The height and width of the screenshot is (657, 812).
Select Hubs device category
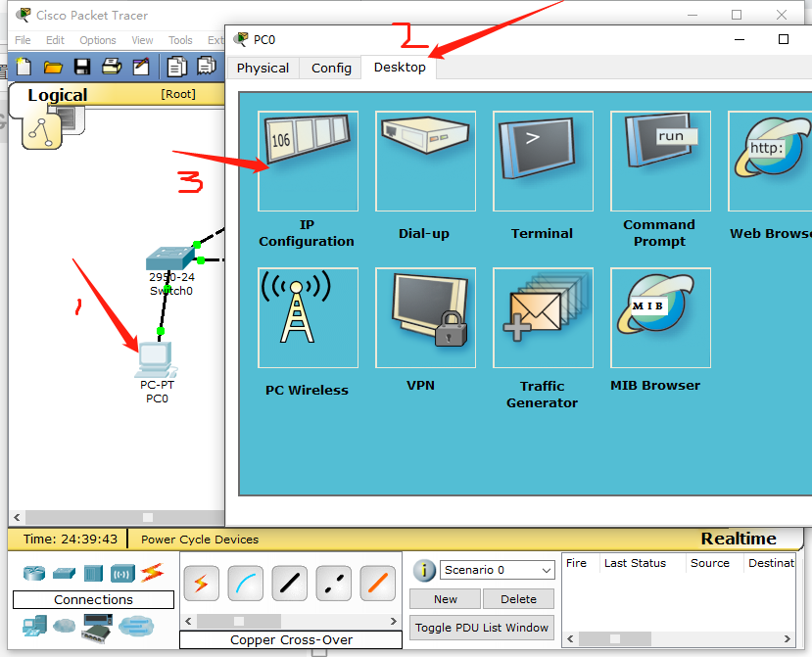(94, 574)
